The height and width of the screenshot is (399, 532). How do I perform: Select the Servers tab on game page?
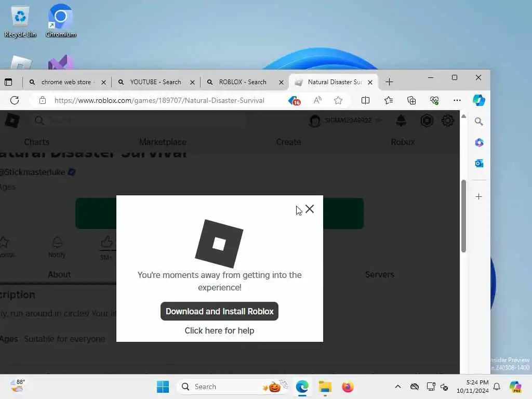380,274
